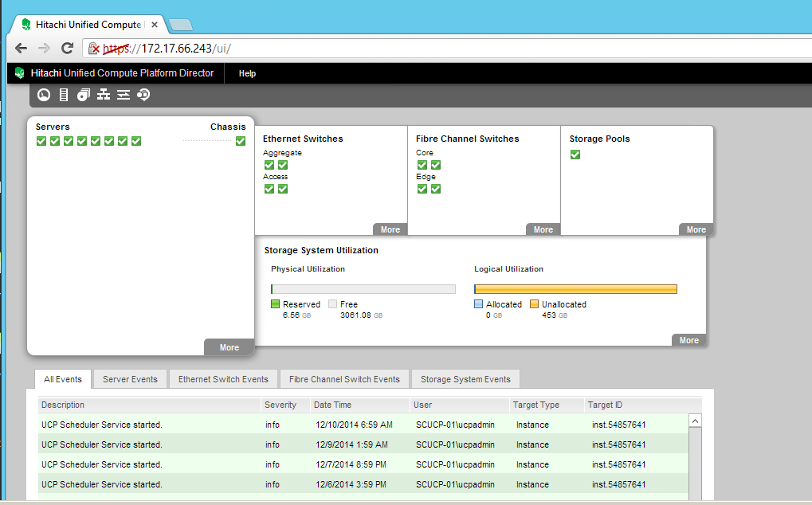The width and height of the screenshot is (812, 505).
Task: Select the event dated 12/10/2014 6:59 AM
Action: tap(363, 425)
